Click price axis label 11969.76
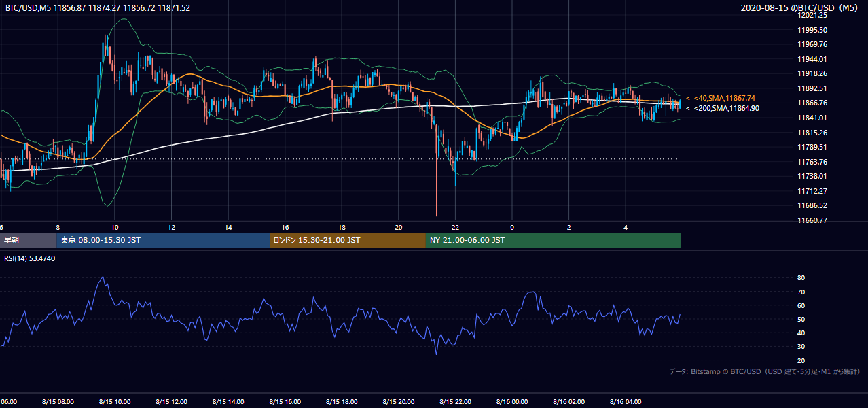Screen dimensions: 868x408 [x=813, y=44]
